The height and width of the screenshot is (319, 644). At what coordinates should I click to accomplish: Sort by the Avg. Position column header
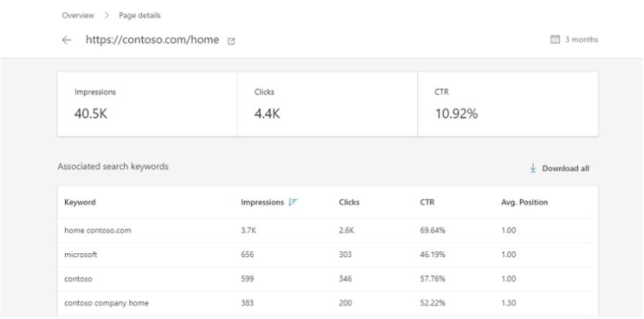coord(524,202)
